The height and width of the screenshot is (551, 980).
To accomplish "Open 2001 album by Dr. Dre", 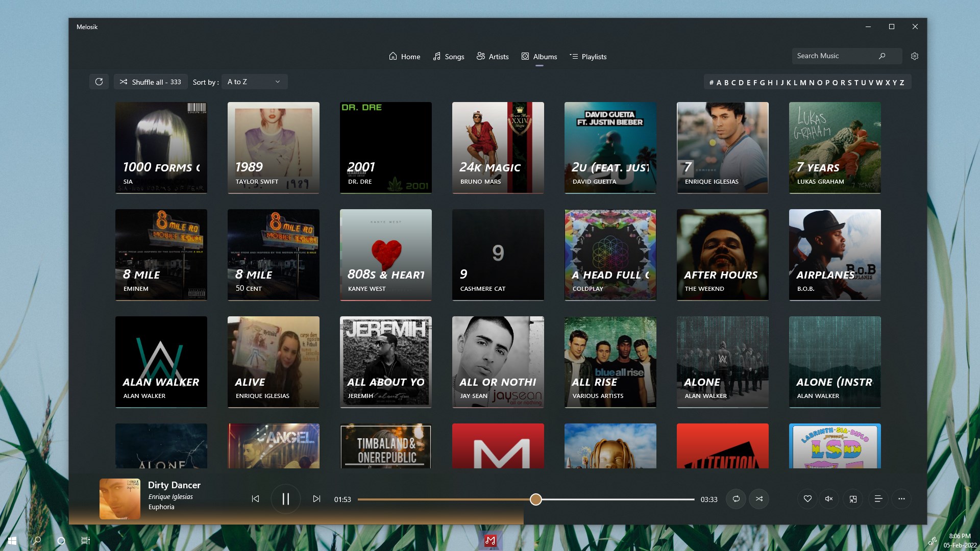I will (386, 147).
